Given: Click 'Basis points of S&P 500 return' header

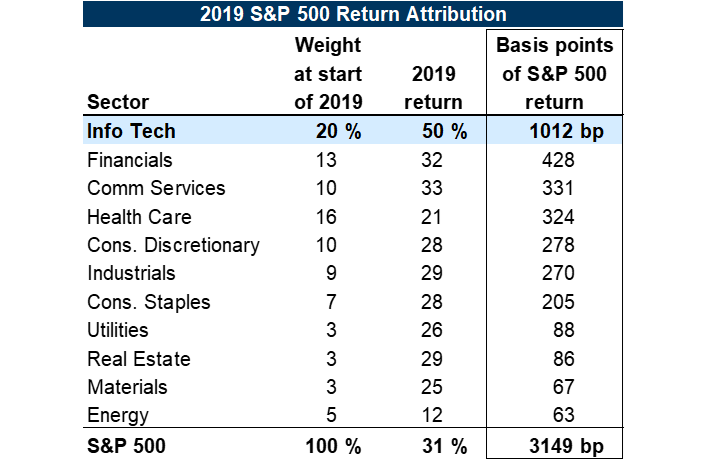Looking at the screenshot, I should pyautogui.click(x=554, y=73).
